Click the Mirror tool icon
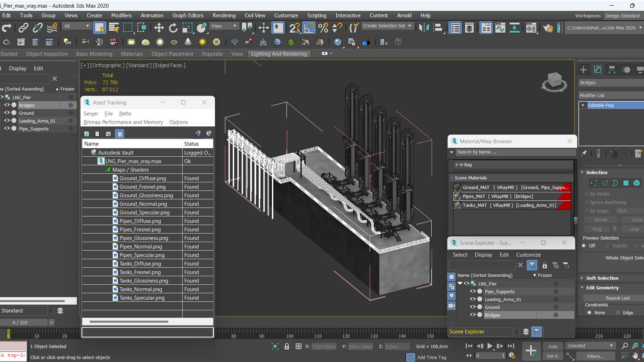644x362 pixels. point(424,28)
